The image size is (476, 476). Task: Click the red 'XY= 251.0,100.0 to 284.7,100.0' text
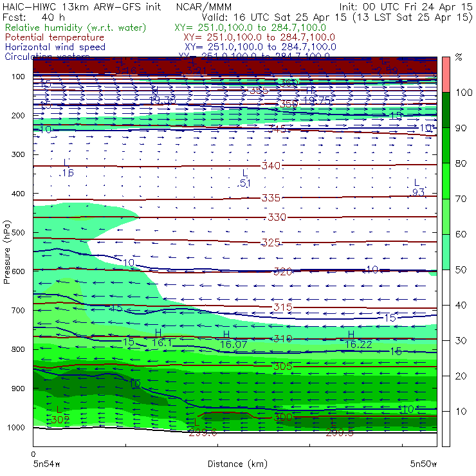[x=259, y=37]
